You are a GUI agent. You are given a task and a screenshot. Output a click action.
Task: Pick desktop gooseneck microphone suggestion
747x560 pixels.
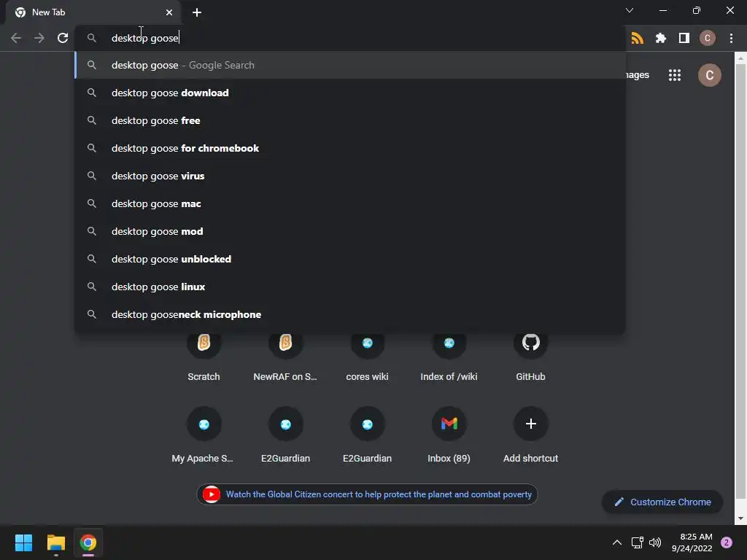350,315
